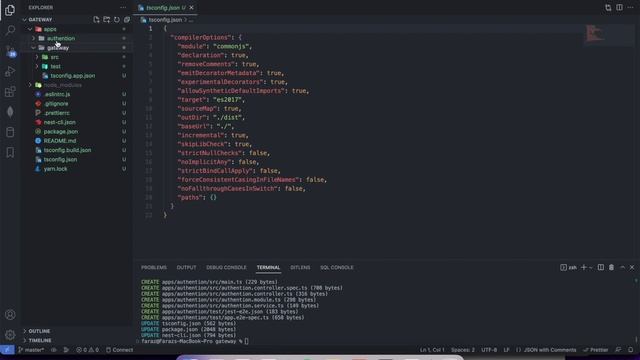Collapse the gateway subfolder
Image resolution: width=640 pixels, height=360 pixels.
click(x=58, y=48)
